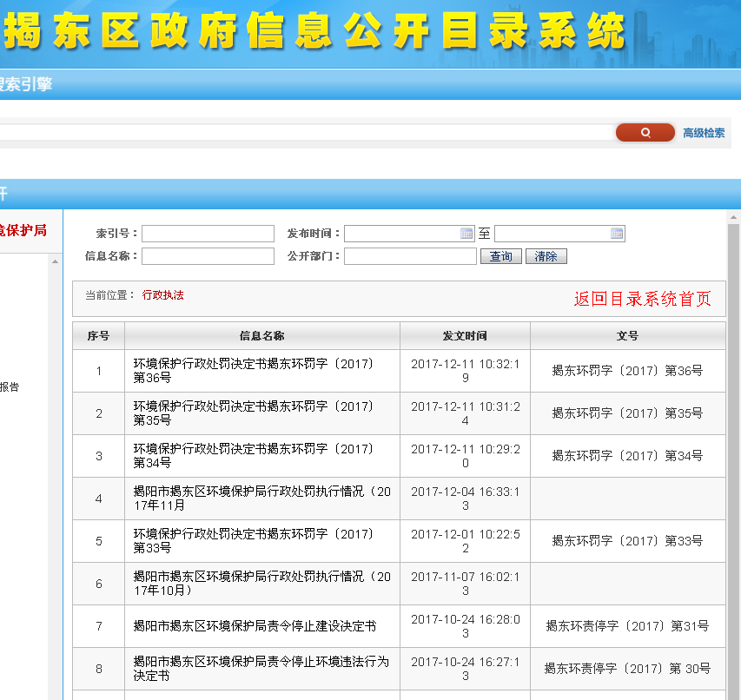The width and height of the screenshot is (741, 700).
Task: Click 信息名称 column header
Action: point(261,336)
